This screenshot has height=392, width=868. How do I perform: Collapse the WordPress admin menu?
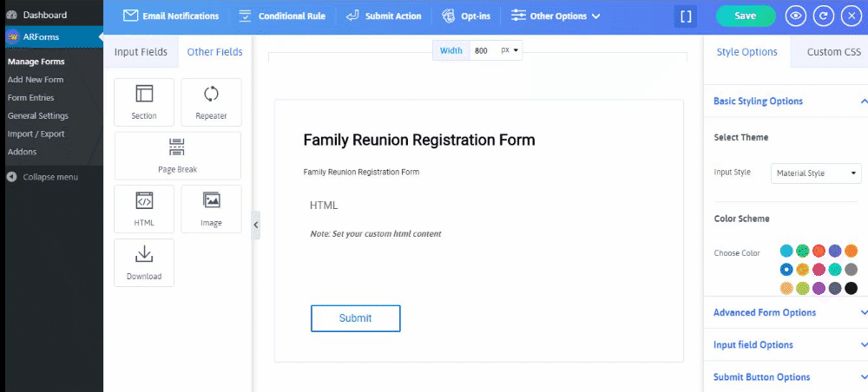coord(42,177)
